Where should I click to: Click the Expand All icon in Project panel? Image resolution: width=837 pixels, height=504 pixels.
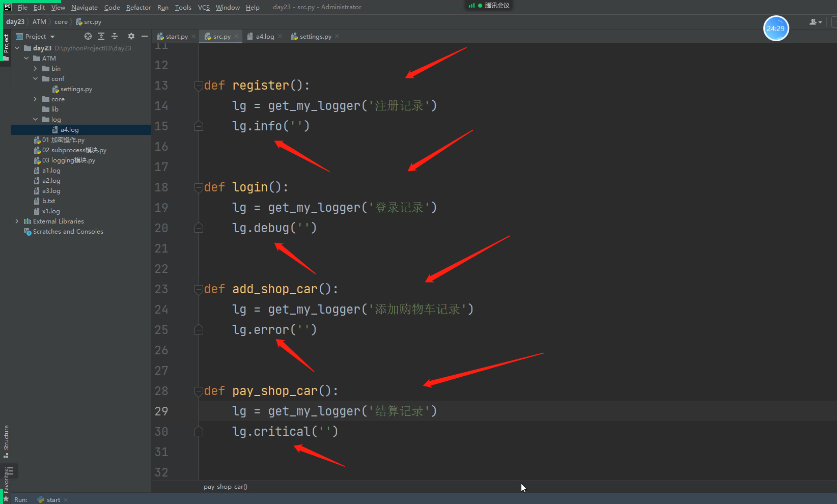tap(101, 36)
